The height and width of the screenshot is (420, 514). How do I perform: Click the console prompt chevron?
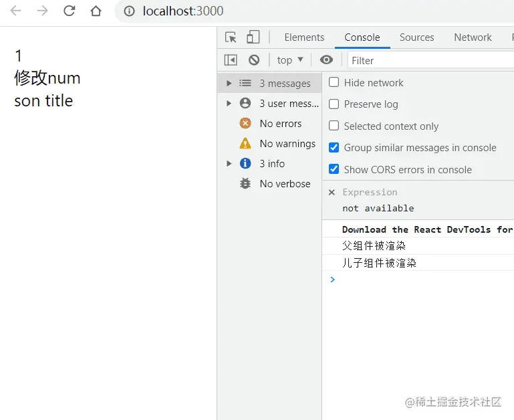click(x=333, y=280)
